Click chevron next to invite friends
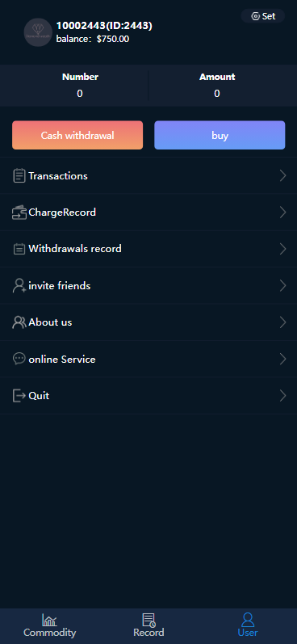This screenshot has height=644, width=297. click(282, 285)
